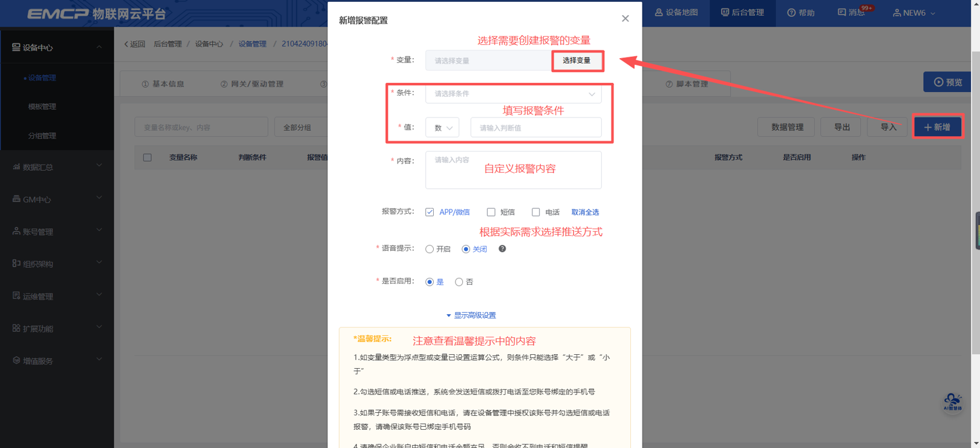This screenshot has width=980, height=448.
Task: Click the 消息 message icon
Action: [x=841, y=13]
